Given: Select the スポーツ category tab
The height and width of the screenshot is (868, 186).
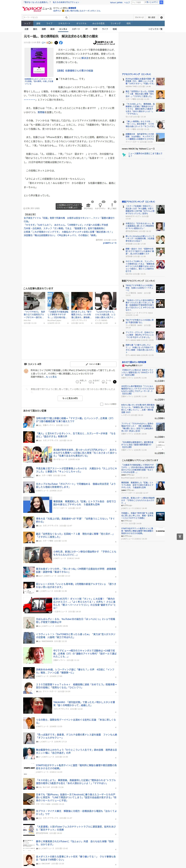Looking at the screenshot, I should [76, 29].
